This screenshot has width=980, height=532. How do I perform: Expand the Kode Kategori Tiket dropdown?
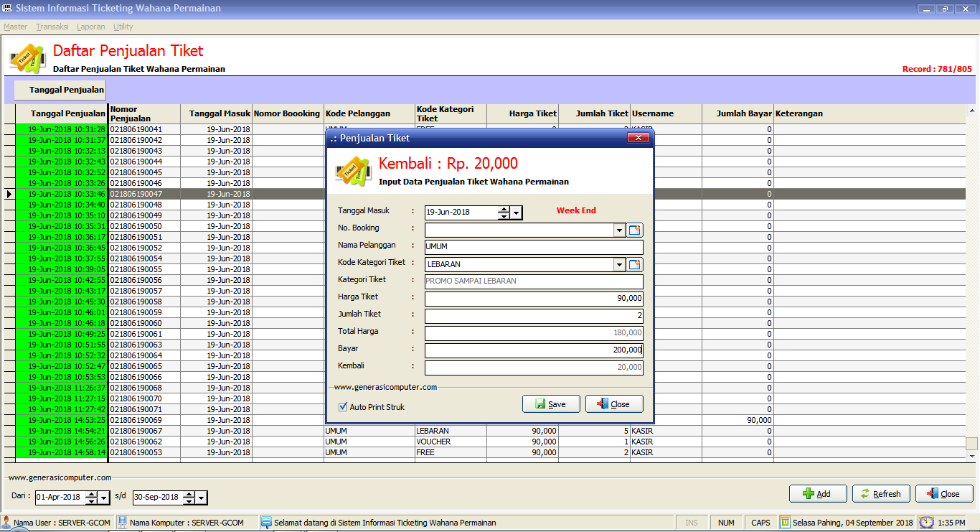coord(620,264)
